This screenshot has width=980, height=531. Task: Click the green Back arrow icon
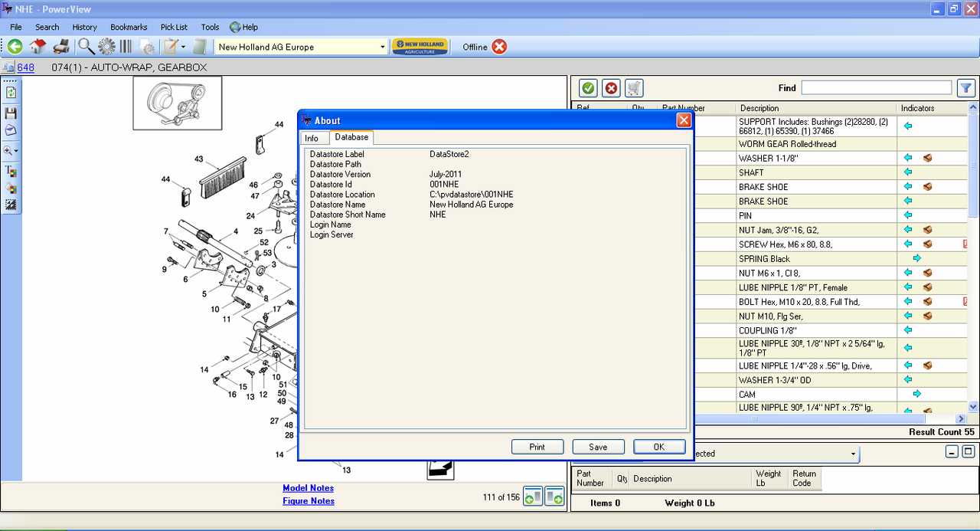click(15, 47)
